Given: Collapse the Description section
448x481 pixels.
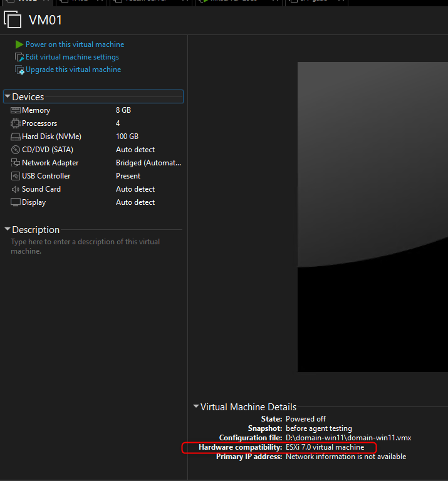Looking at the screenshot, I should click(x=8, y=229).
